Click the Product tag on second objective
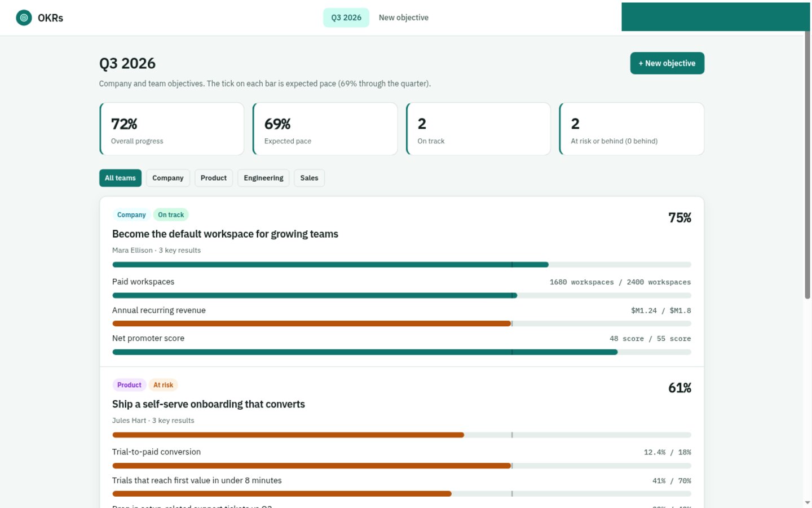 point(129,385)
